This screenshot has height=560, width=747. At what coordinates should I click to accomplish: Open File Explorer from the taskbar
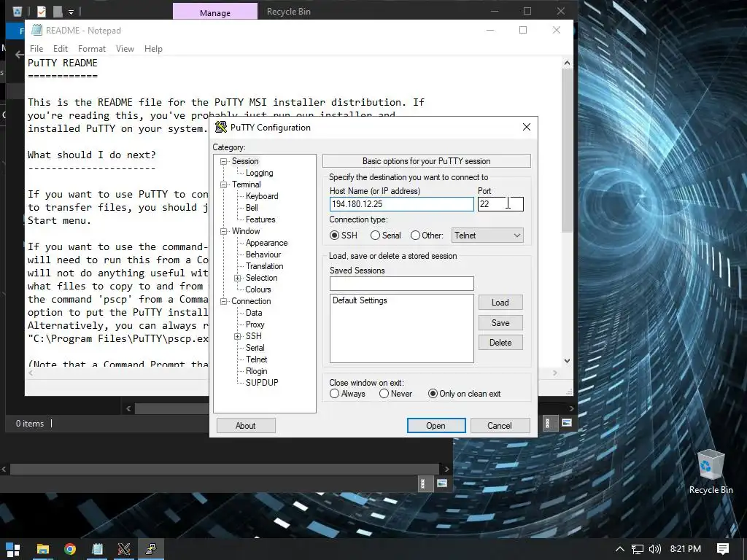pos(43,549)
